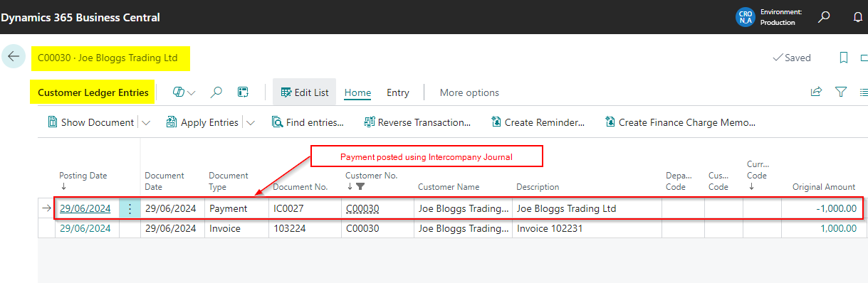Viewport: 868px width, 283px height.
Task: Open the three-dot row menu for Payment row
Action: pyautogui.click(x=130, y=208)
